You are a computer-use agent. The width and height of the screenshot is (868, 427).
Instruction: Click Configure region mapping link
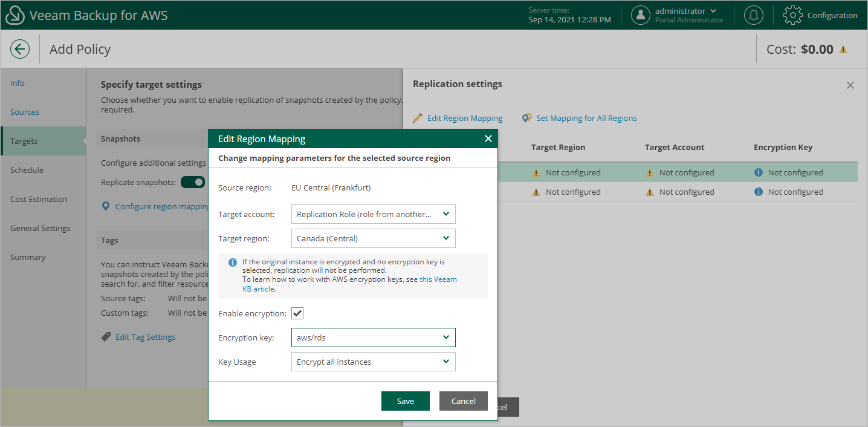coord(162,206)
